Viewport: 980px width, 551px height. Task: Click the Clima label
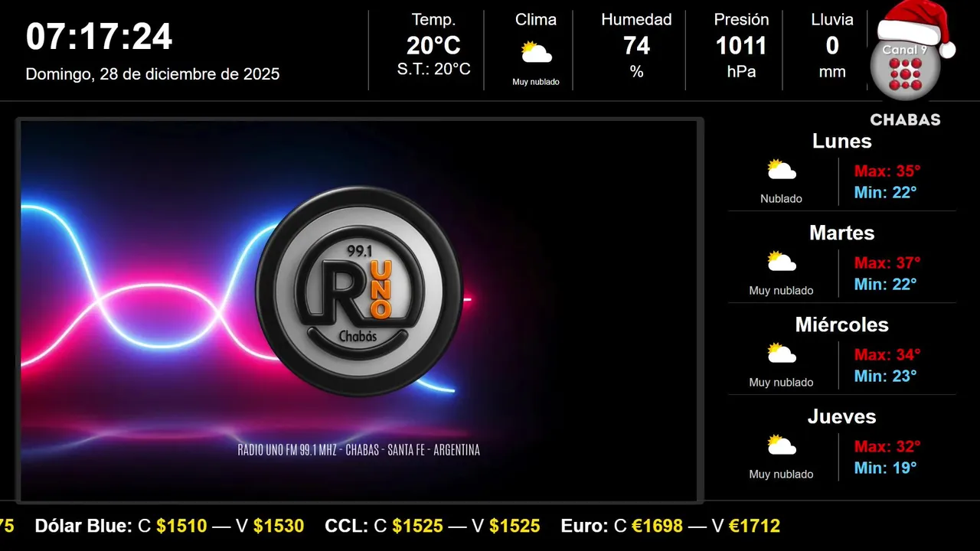536,20
